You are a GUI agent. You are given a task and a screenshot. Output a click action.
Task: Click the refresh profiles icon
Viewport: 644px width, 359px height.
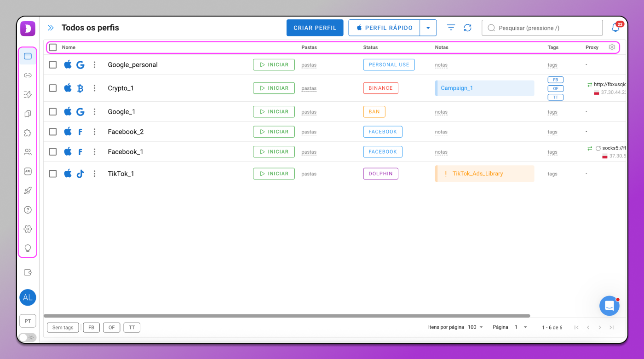[467, 28]
